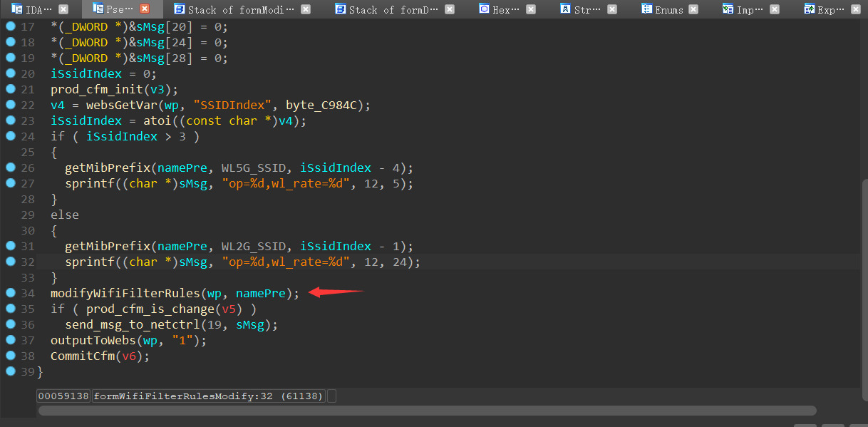Click variable v6 on line 38
Image resolution: width=868 pixels, height=427 pixels.
129,356
